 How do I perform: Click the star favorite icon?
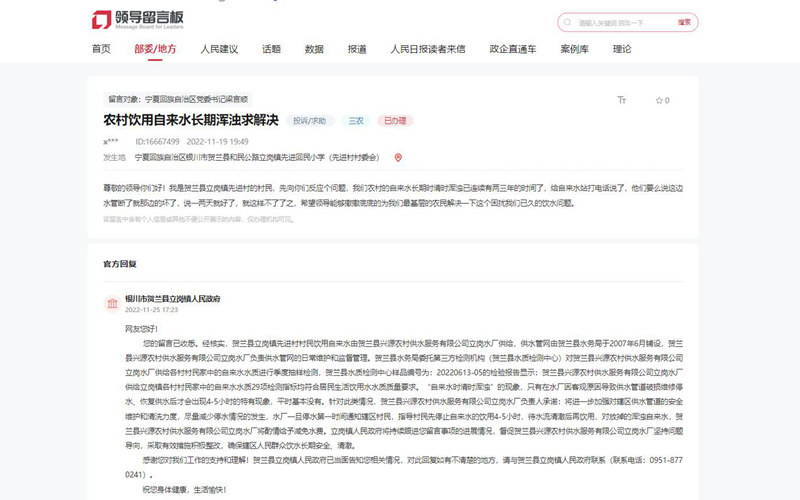click(x=661, y=100)
